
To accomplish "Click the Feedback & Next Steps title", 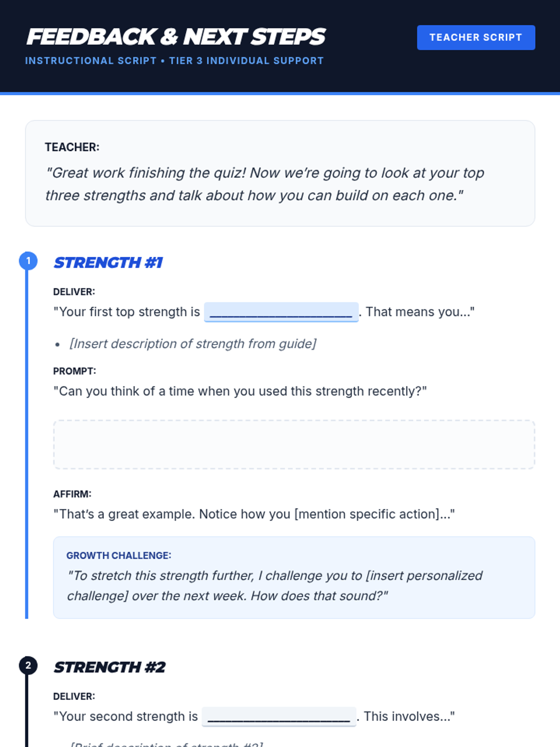I will coord(176,37).
